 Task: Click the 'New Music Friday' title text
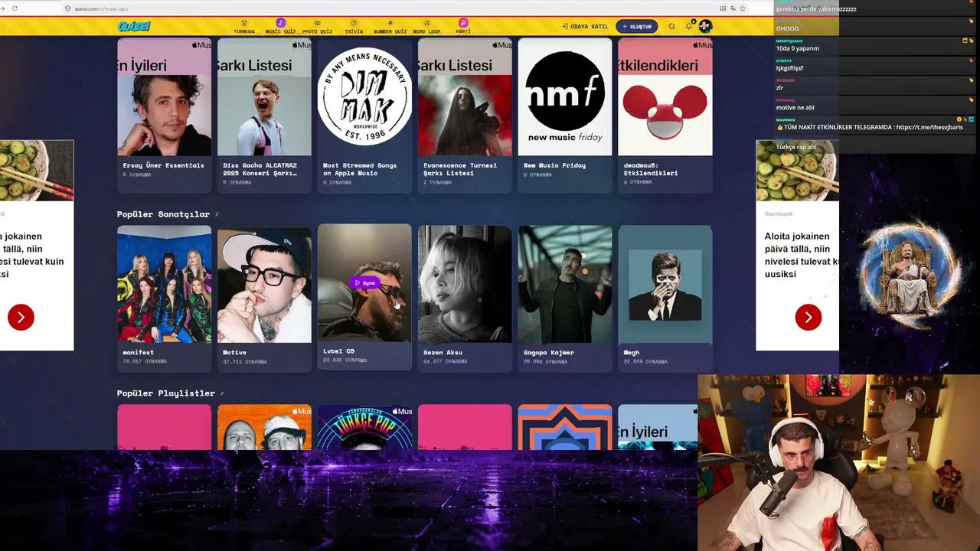click(x=554, y=165)
